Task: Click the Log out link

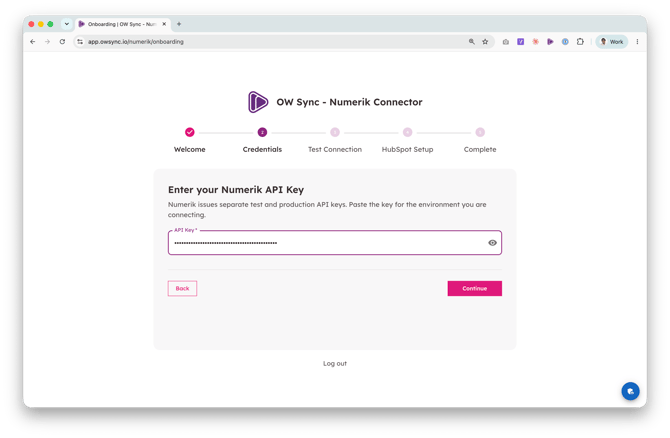Action: coord(335,364)
